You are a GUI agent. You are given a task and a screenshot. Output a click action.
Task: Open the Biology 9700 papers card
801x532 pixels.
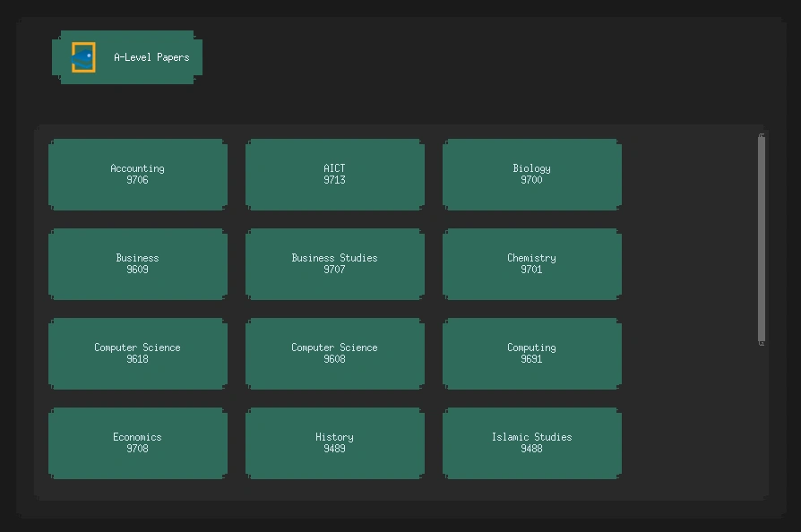click(x=532, y=175)
